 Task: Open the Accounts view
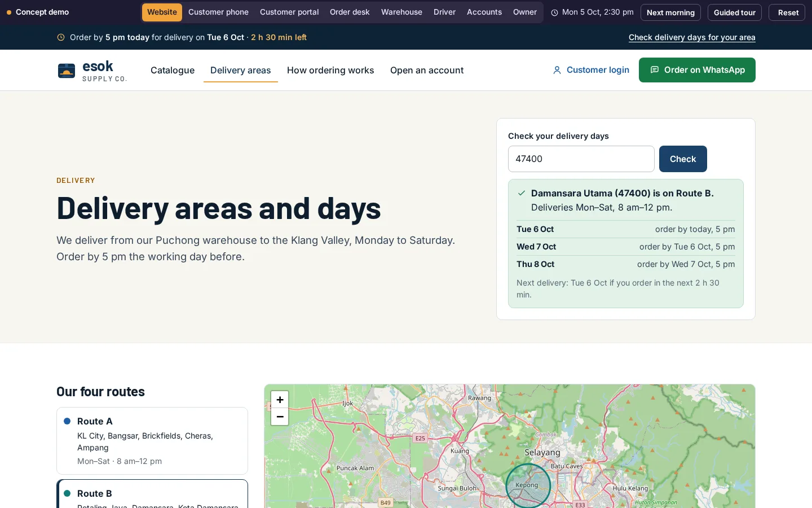coord(484,12)
